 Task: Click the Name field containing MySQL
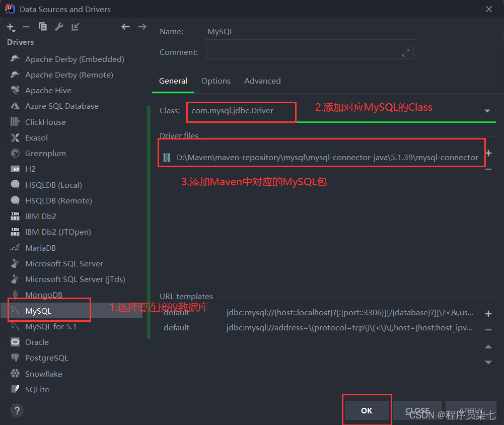point(310,32)
